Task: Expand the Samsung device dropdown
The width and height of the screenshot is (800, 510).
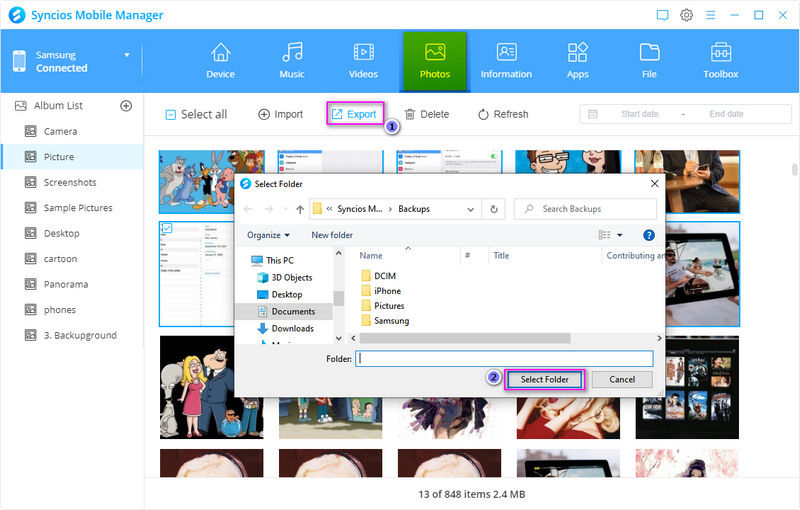Action: coord(127,55)
